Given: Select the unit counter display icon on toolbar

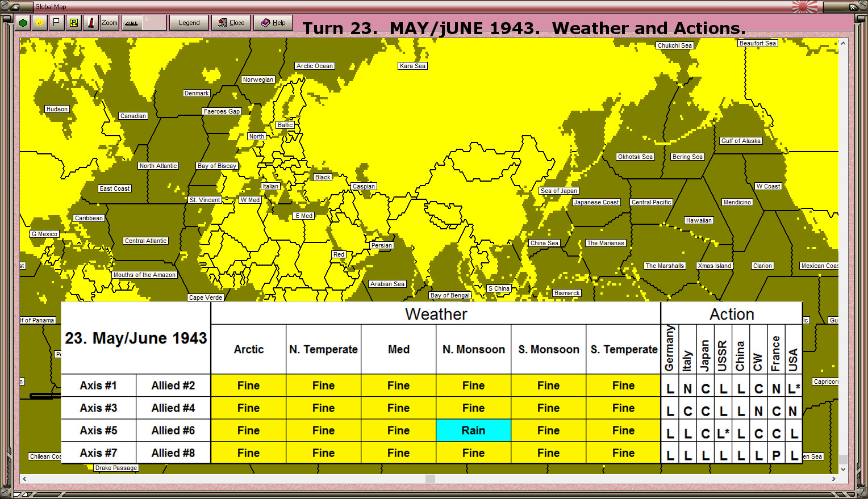Looking at the screenshot, I should tap(73, 23).
